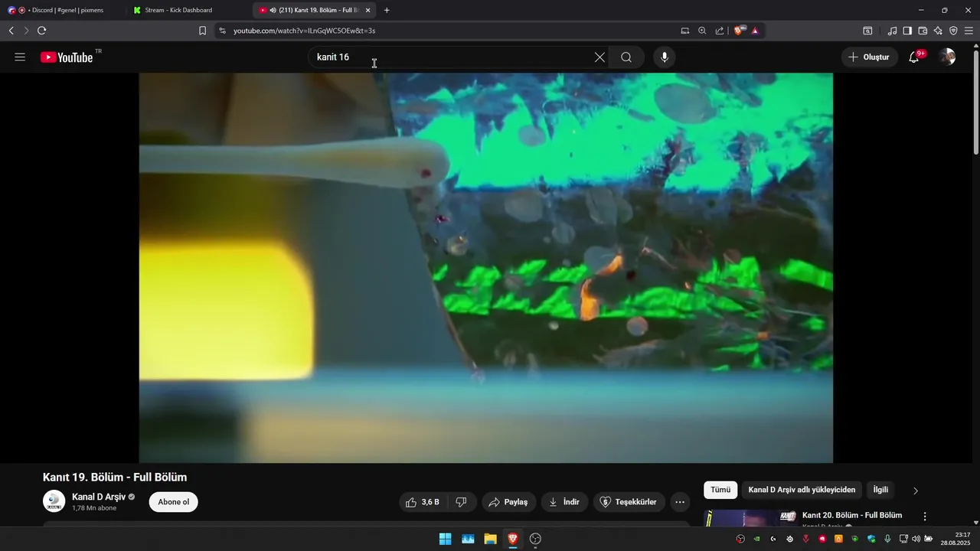This screenshot has width=980, height=551.
Task: Close the Kanıt 19. Bölüm tab
Action: click(x=368, y=10)
